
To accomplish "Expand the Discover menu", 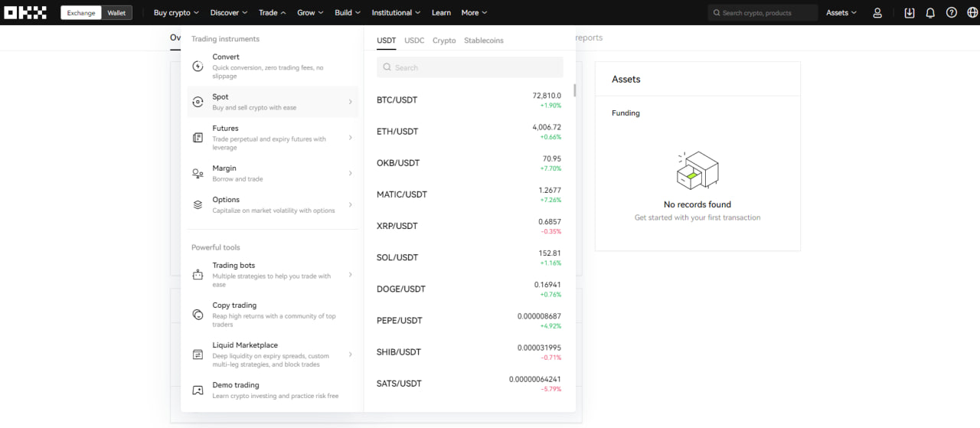I will pyautogui.click(x=229, y=13).
